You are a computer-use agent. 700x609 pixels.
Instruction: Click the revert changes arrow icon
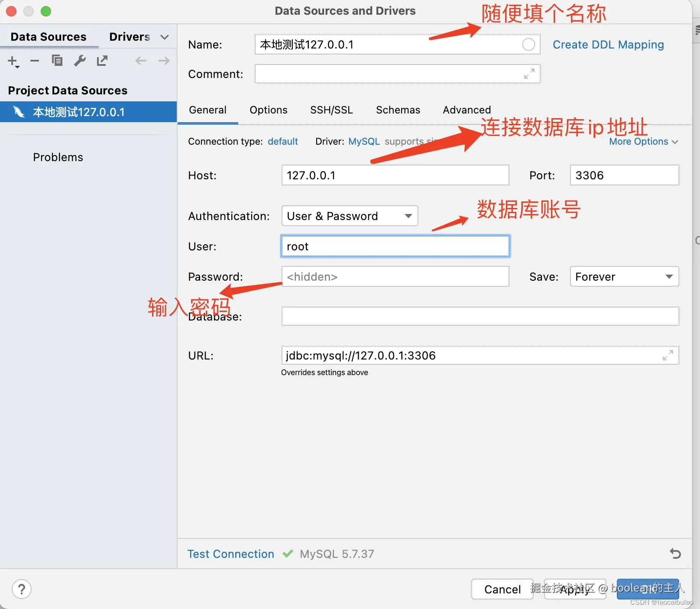(x=675, y=553)
